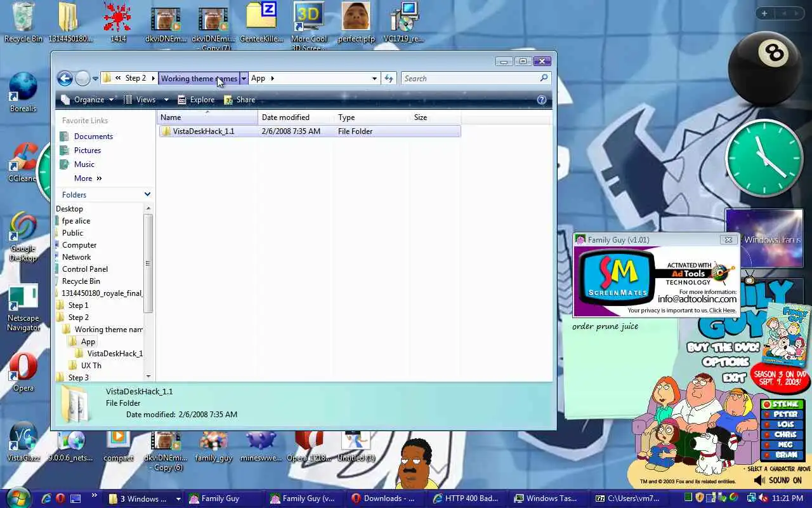Screen dimensions: 812x508
Task: Select Meg character option
Action: pyautogui.click(x=783, y=444)
